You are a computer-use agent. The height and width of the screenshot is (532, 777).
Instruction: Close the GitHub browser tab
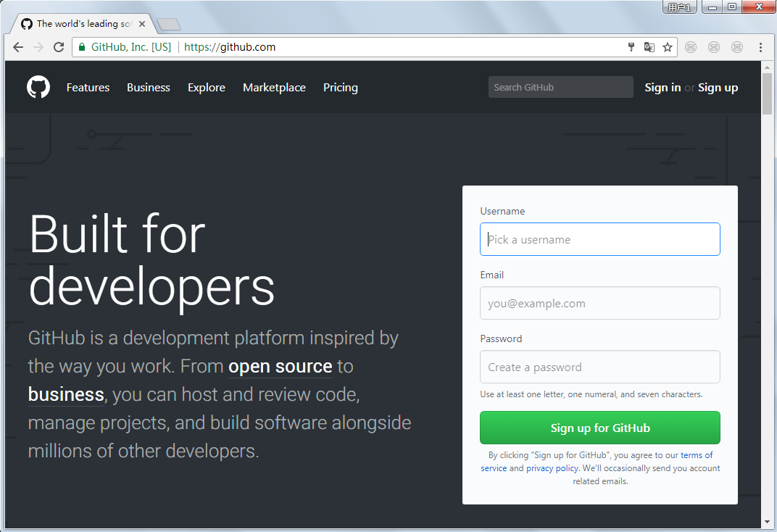coord(142,24)
